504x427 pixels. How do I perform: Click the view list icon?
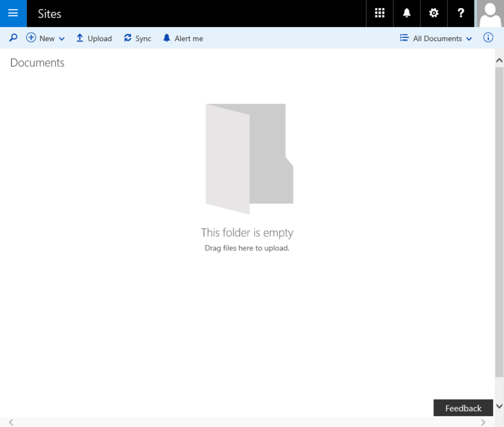coord(404,38)
